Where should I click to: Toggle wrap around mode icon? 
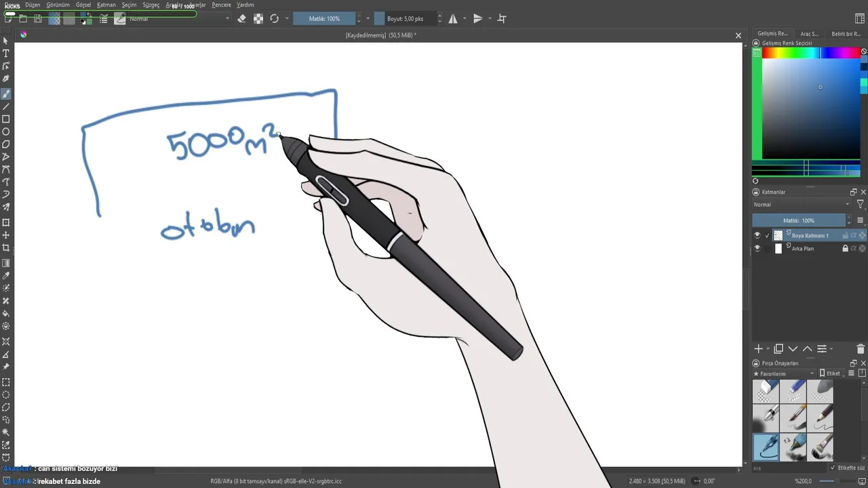(x=502, y=19)
